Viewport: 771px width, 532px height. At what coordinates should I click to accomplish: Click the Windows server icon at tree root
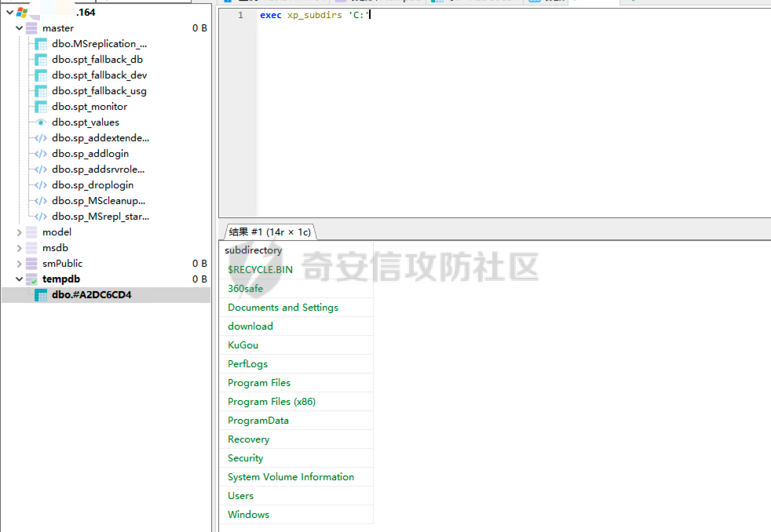coord(22,13)
